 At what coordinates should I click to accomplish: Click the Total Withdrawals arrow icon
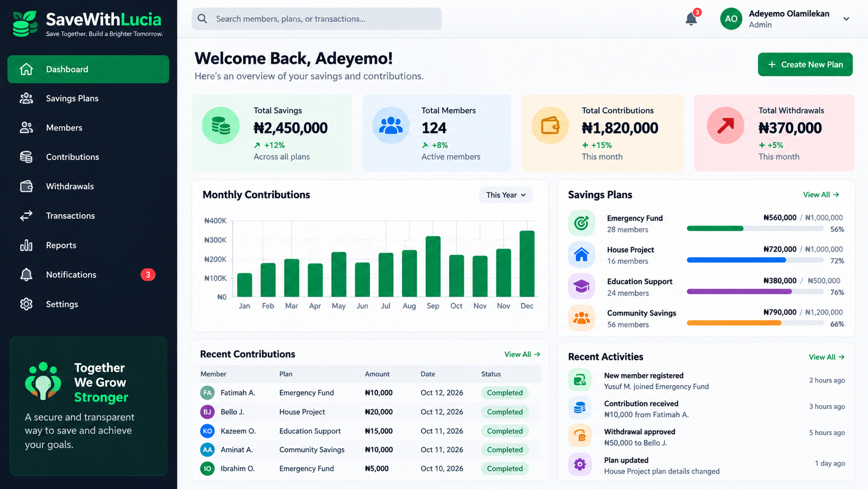(x=726, y=125)
